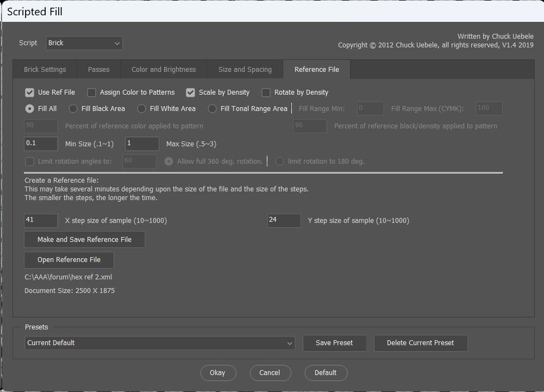The image size is (544, 392).
Task: Uncheck the Use Ref File checkbox
Action: 29,93
